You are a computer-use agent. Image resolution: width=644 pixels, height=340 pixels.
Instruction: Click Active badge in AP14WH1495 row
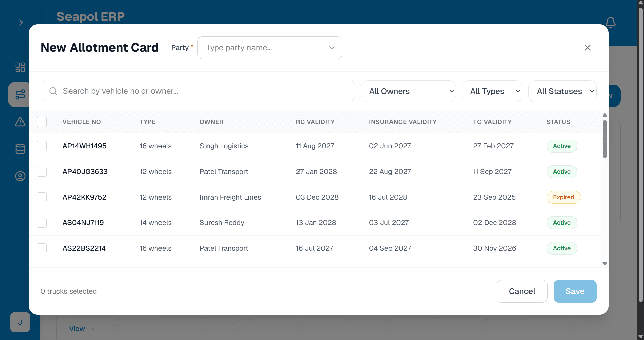562,146
